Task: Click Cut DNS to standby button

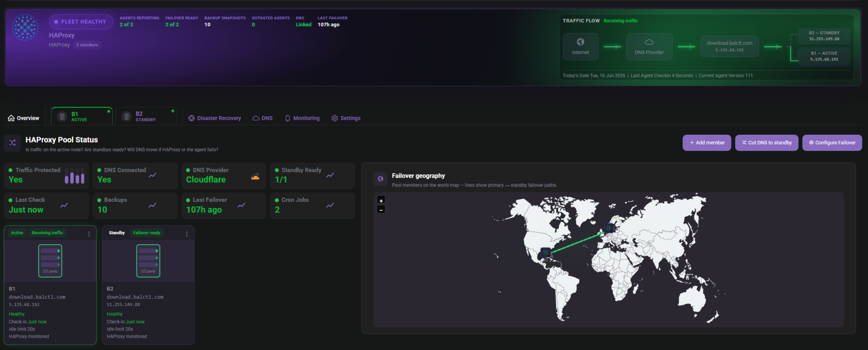Action: [767, 143]
